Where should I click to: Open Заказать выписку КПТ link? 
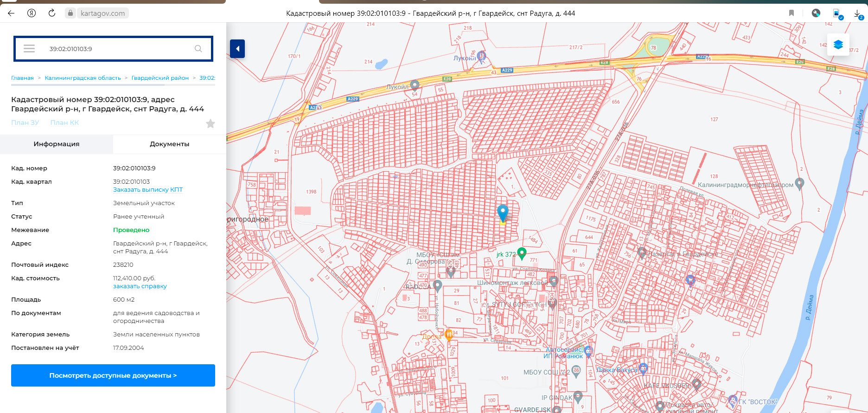click(148, 190)
